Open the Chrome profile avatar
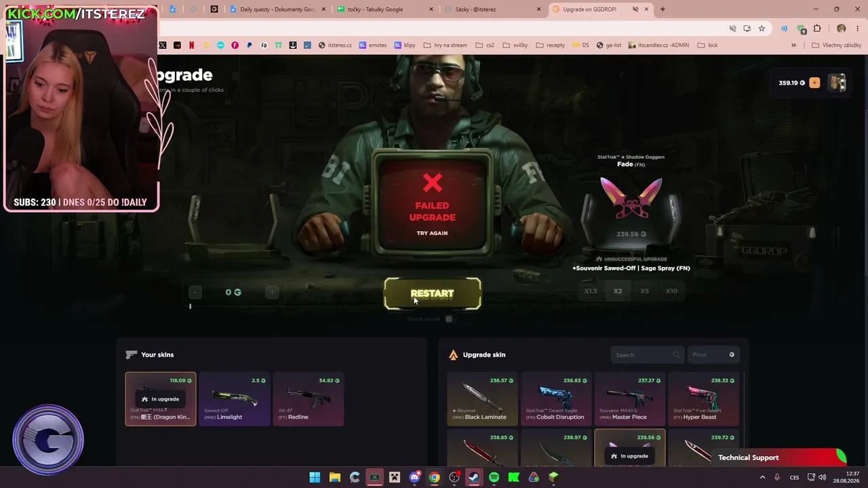This screenshot has height=488, width=868. click(x=841, y=28)
